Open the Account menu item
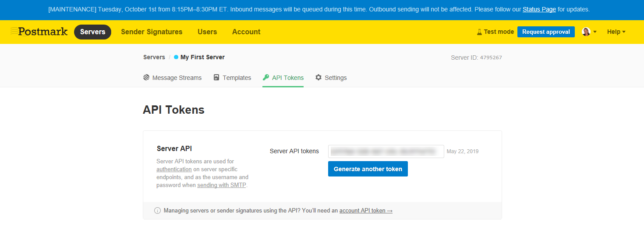 tap(246, 32)
